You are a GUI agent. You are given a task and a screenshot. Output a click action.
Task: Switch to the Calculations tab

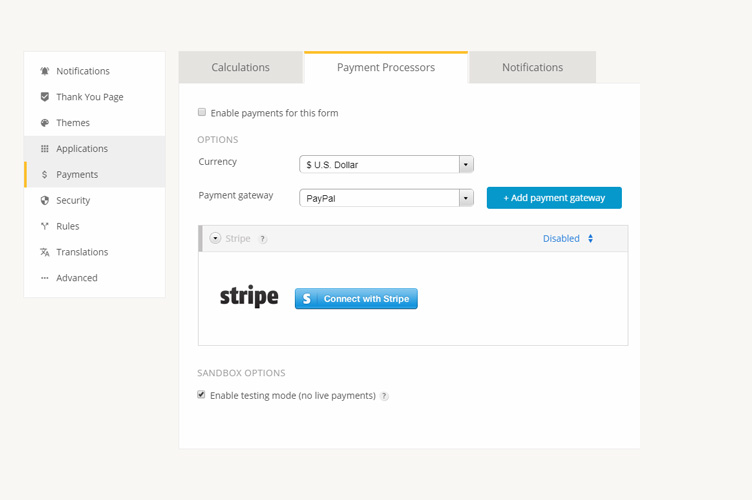click(x=241, y=68)
